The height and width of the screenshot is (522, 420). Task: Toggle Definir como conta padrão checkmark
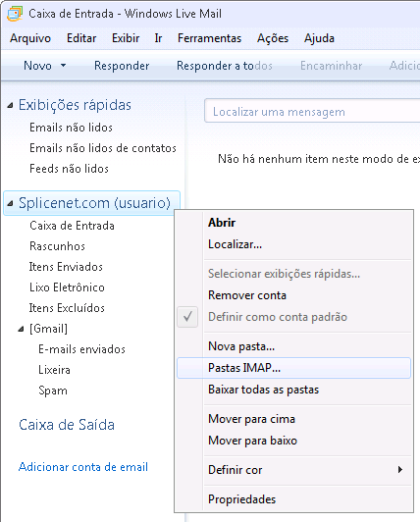coord(187,317)
